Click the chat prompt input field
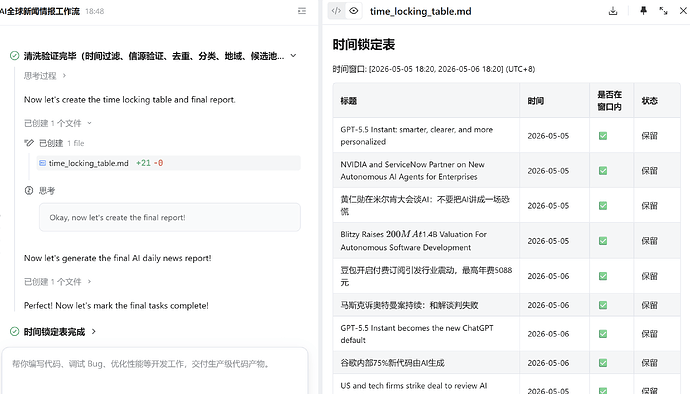 point(155,364)
